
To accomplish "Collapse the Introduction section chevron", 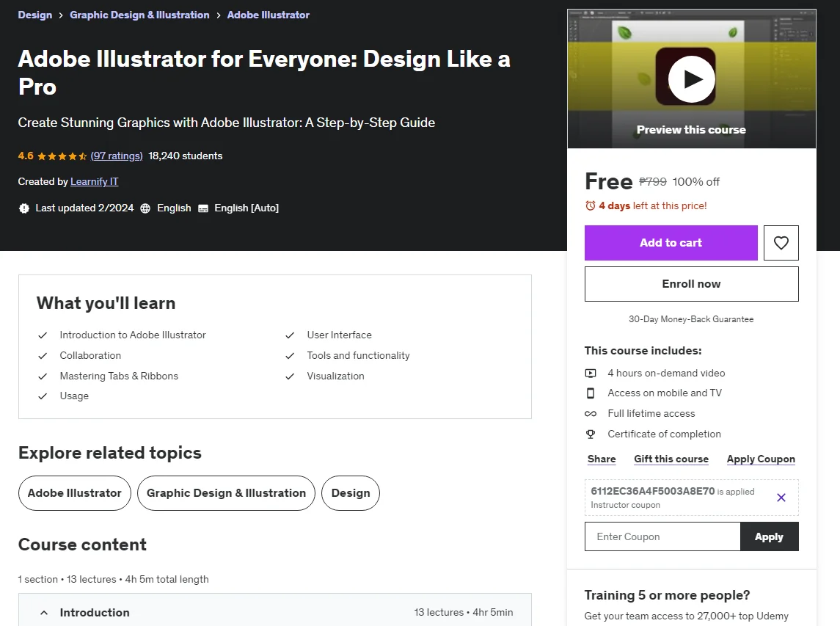I will (44, 613).
